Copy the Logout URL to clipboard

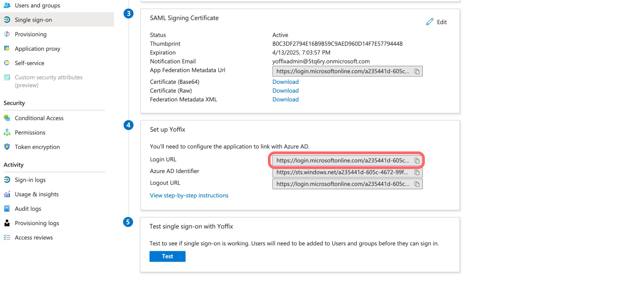(x=417, y=184)
